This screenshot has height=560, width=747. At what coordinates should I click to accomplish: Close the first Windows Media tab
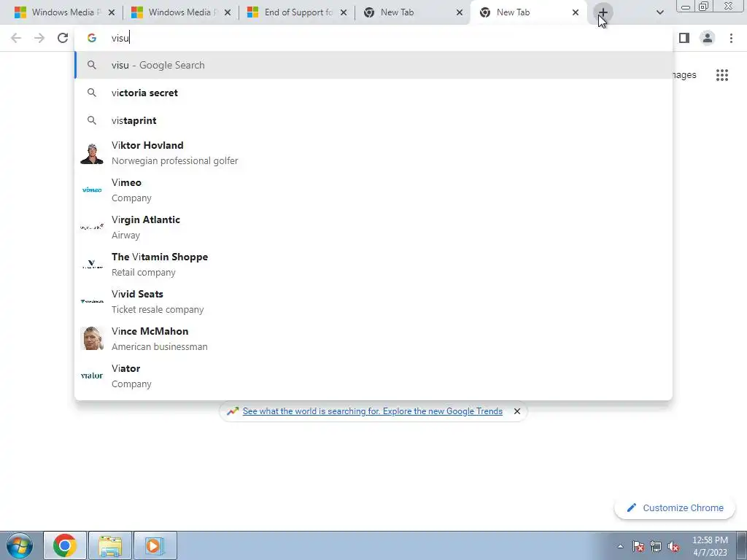pyautogui.click(x=112, y=13)
